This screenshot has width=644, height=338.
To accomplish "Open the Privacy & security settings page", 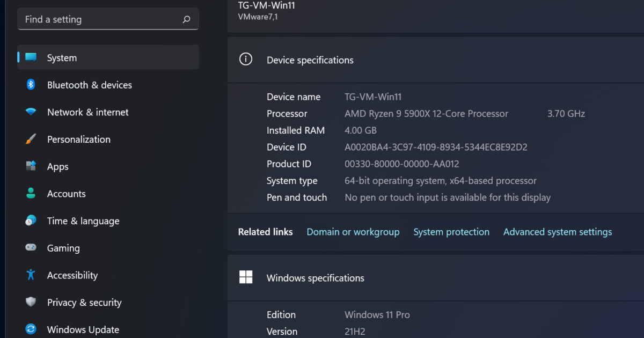I will [84, 302].
